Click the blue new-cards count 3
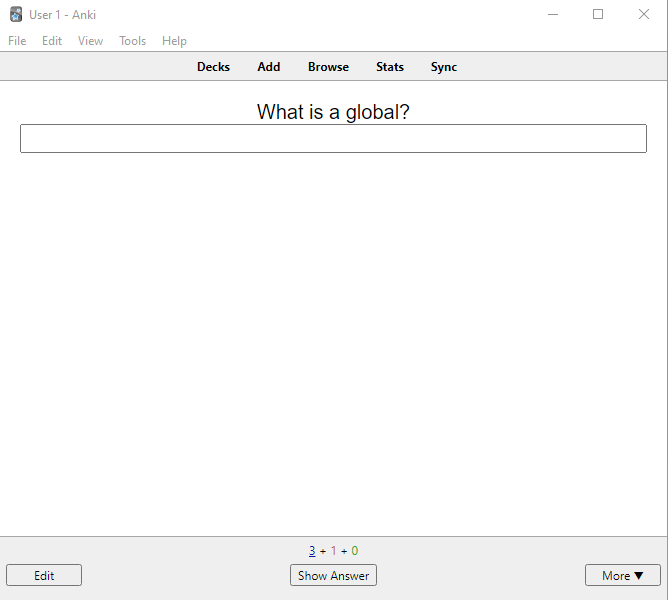Viewport: 668px width, 600px height. [312, 551]
